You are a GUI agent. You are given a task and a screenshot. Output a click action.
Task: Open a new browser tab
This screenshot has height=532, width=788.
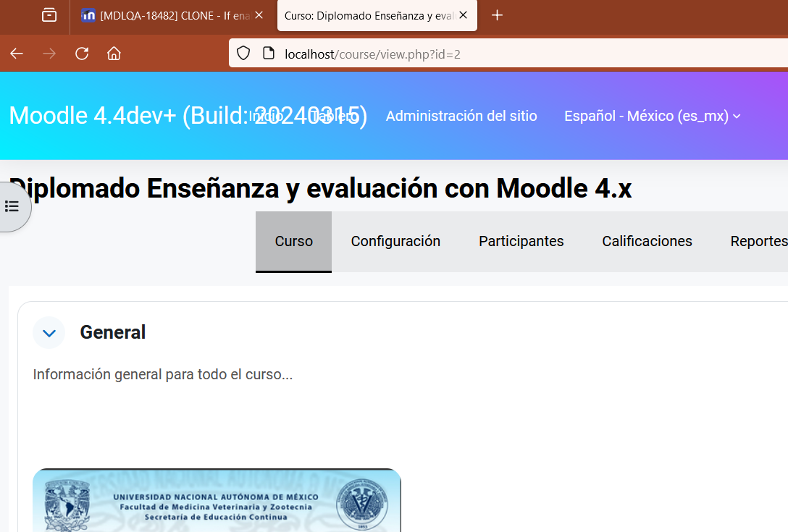coord(497,16)
